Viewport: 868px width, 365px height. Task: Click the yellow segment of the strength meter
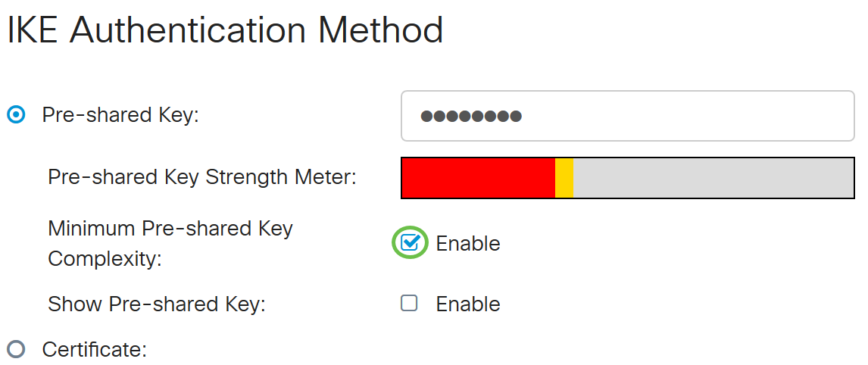[564, 178]
